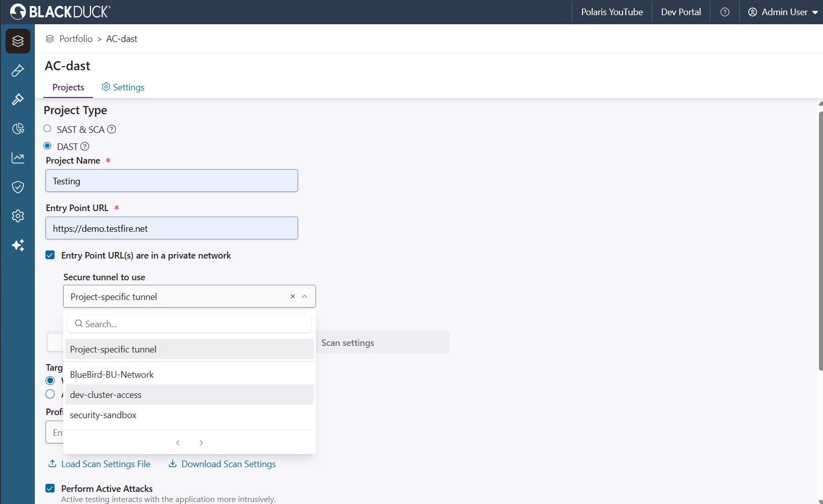The image size is (823, 504).
Task: Click the help question mark in top bar
Action: [x=725, y=12]
